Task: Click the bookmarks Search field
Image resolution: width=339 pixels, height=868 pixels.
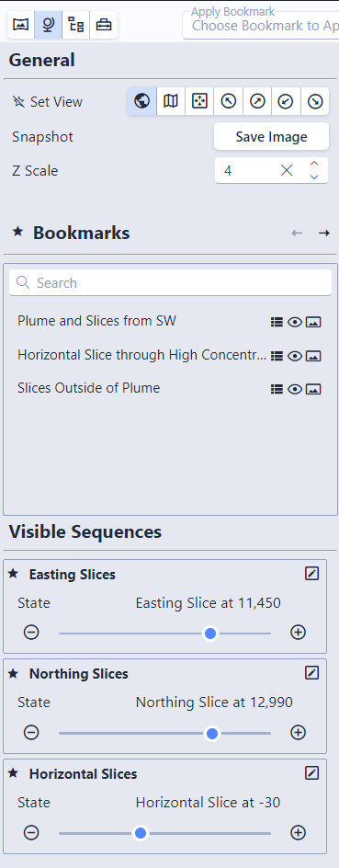Action: coord(170,283)
